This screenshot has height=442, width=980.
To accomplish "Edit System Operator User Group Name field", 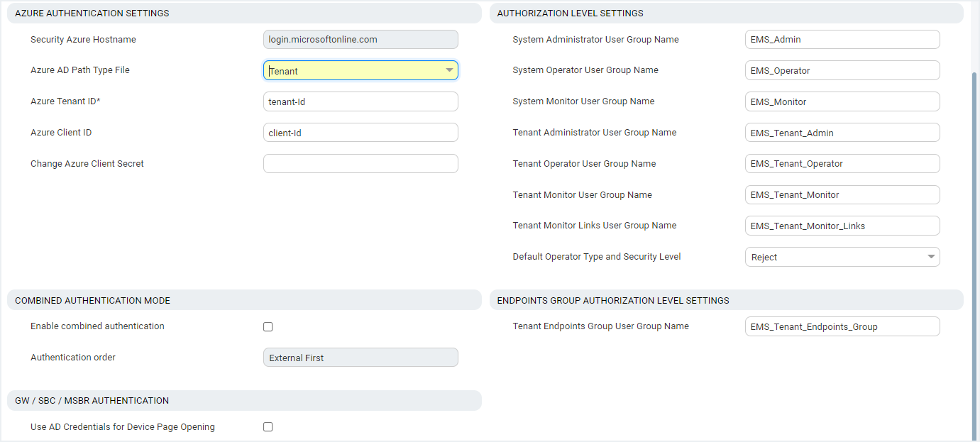I will pyautogui.click(x=842, y=70).
